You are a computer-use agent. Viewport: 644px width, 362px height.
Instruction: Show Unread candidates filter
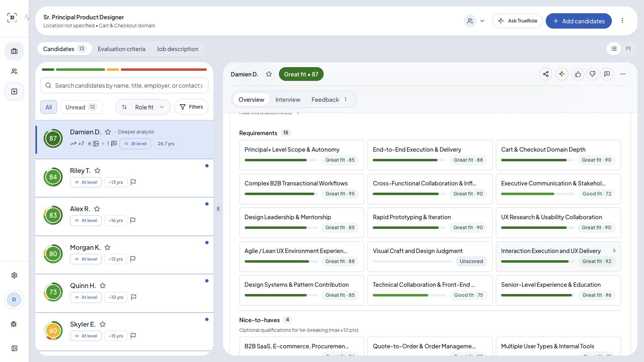point(81,107)
